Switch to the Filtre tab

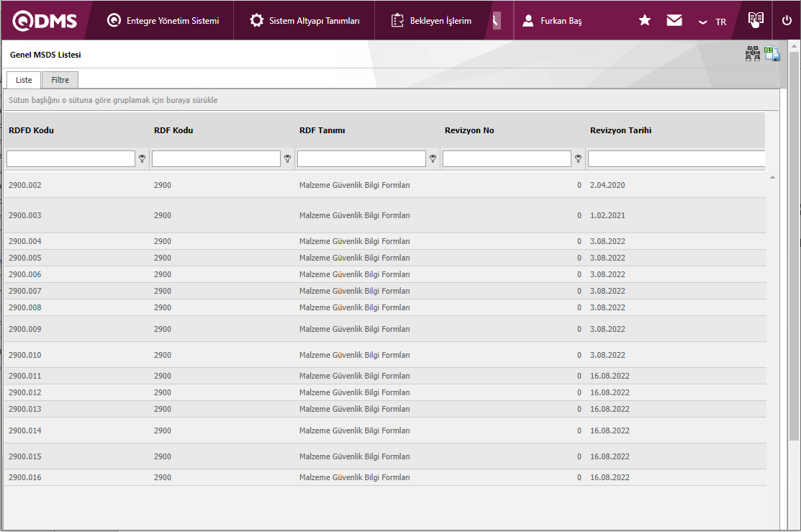pos(60,80)
